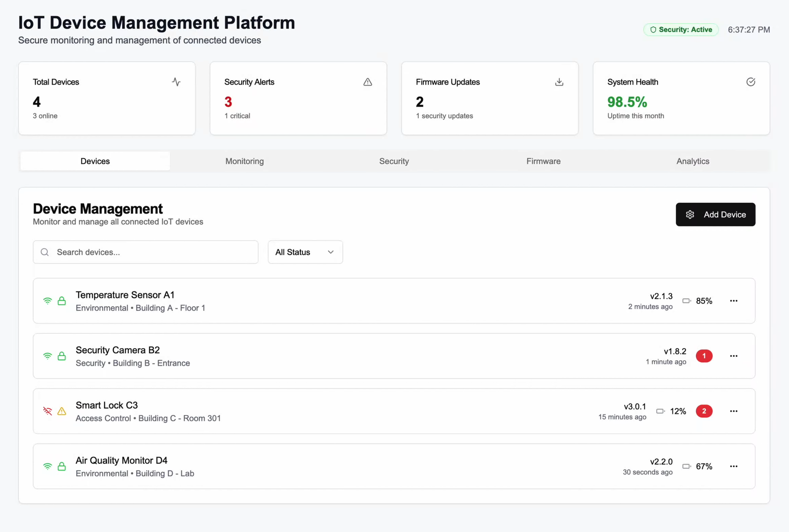The height and width of the screenshot is (532, 789).
Task: Open the options menu for Security Camera B2
Action: [734, 356]
